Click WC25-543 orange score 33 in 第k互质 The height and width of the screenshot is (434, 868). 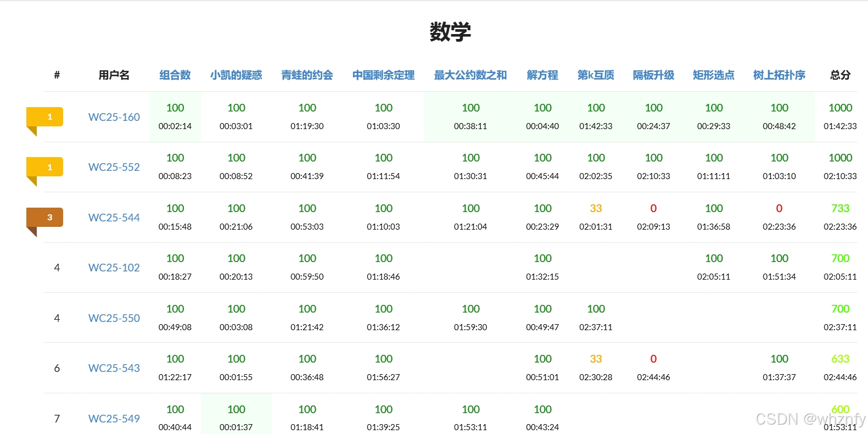click(x=596, y=359)
